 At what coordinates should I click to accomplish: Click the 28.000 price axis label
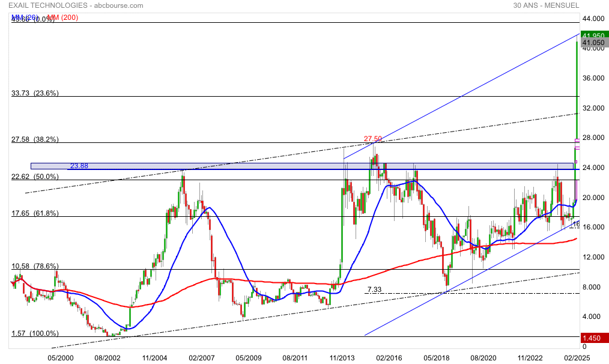point(593,138)
